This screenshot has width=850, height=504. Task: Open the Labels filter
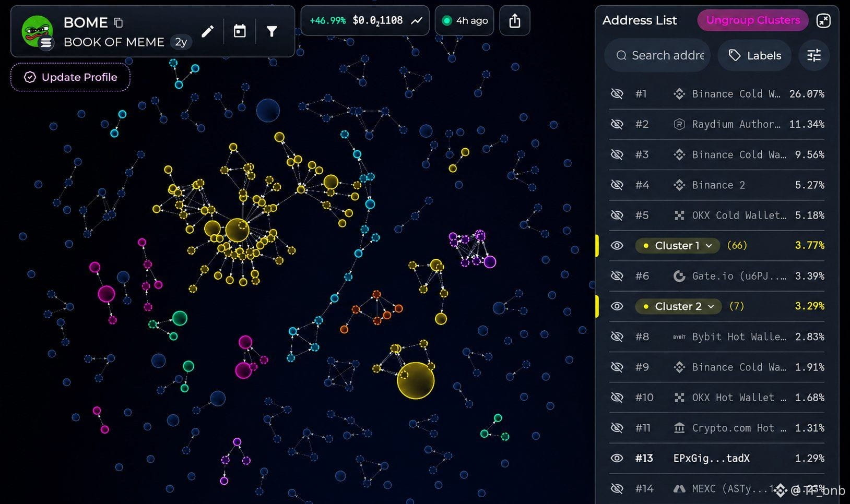pos(755,55)
